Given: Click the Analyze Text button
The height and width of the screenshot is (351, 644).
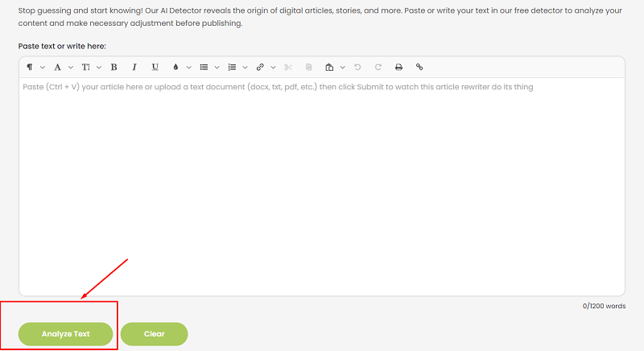Looking at the screenshot, I should click(66, 334).
